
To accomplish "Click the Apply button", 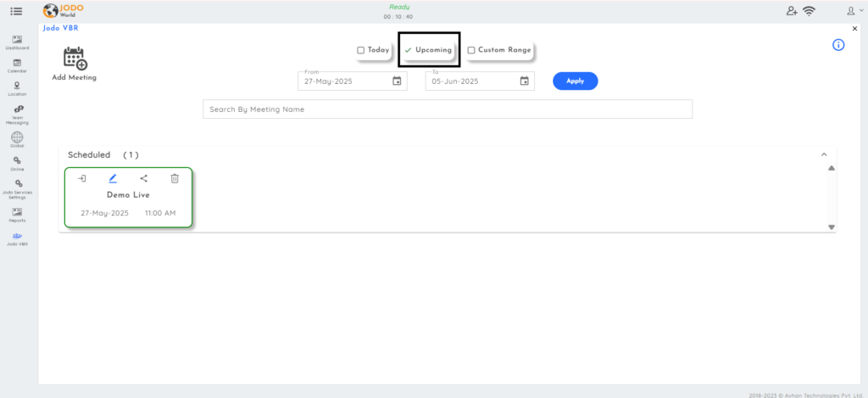I will (x=576, y=81).
